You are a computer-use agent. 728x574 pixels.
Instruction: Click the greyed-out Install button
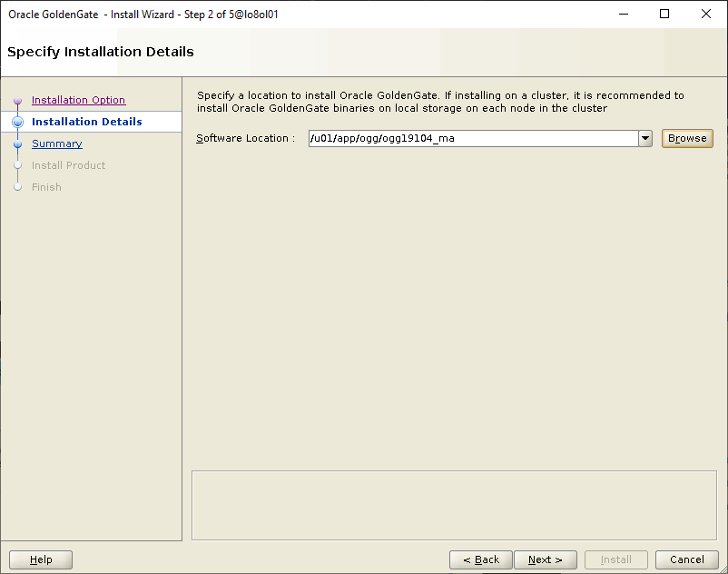coord(615,559)
